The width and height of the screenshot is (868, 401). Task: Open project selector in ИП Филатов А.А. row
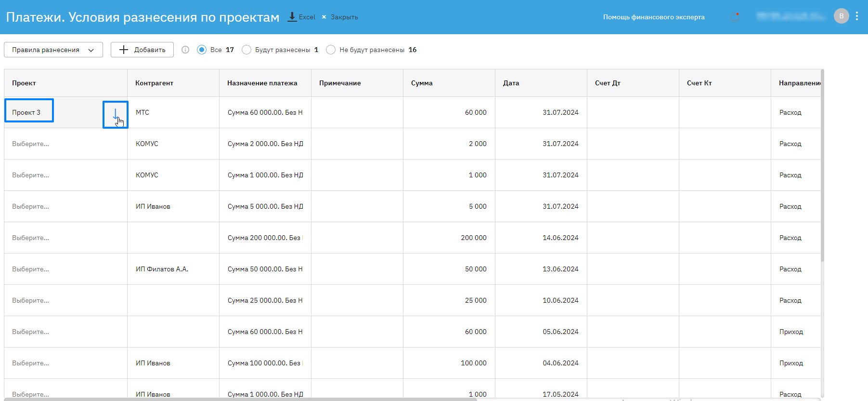31,269
